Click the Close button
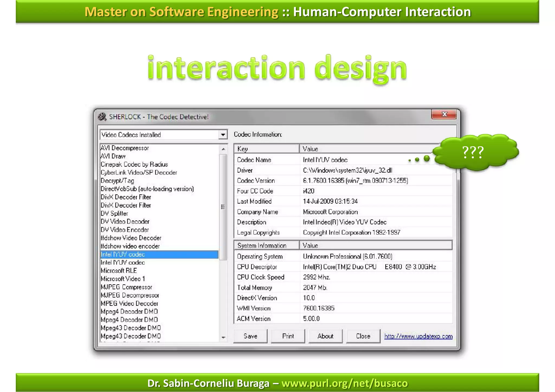 click(363, 336)
